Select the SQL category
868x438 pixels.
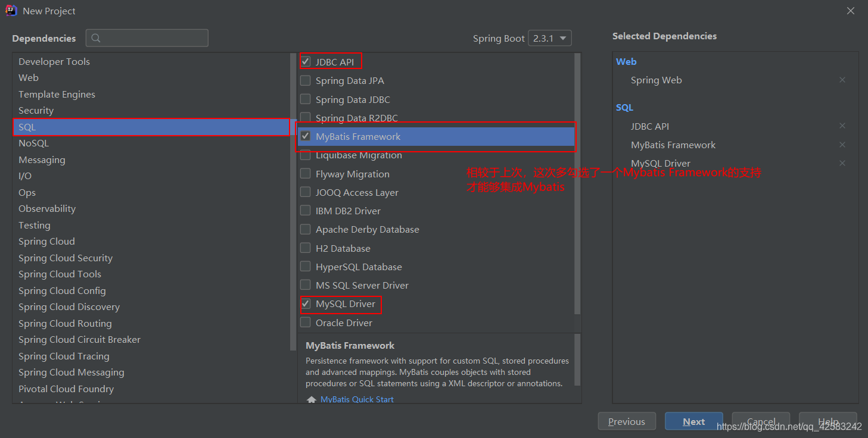click(x=151, y=127)
